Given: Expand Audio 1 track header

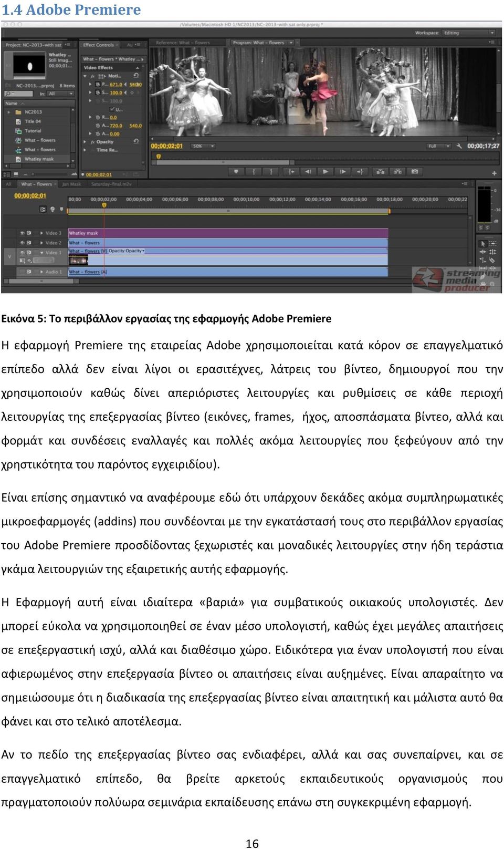Looking at the screenshot, I should point(42,272).
